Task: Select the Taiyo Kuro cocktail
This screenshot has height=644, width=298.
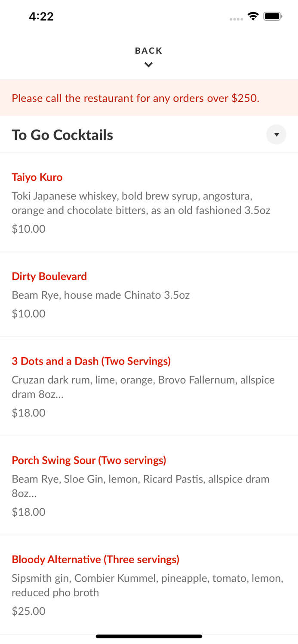Action: [x=37, y=177]
